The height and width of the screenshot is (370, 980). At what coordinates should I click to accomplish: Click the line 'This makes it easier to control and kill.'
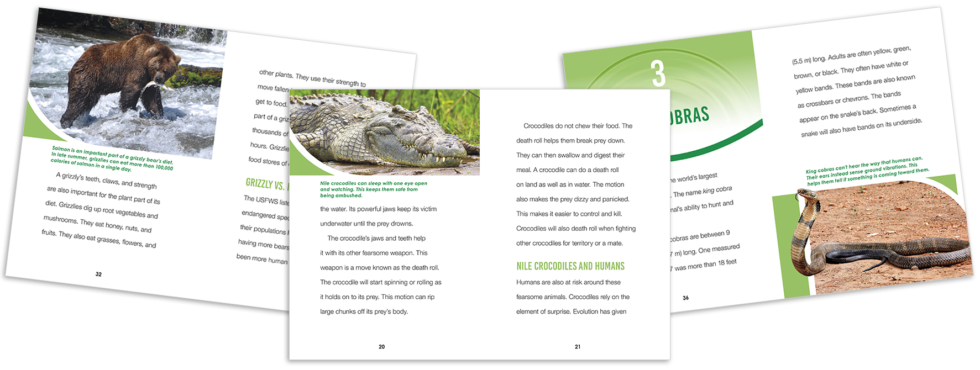pos(569,214)
